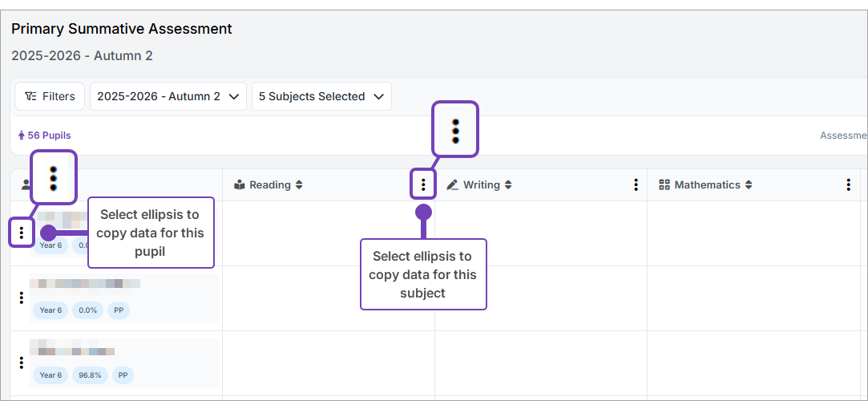The height and width of the screenshot is (401, 868).
Task: Open the Reading column ellipsis menu
Action: [x=423, y=185]
